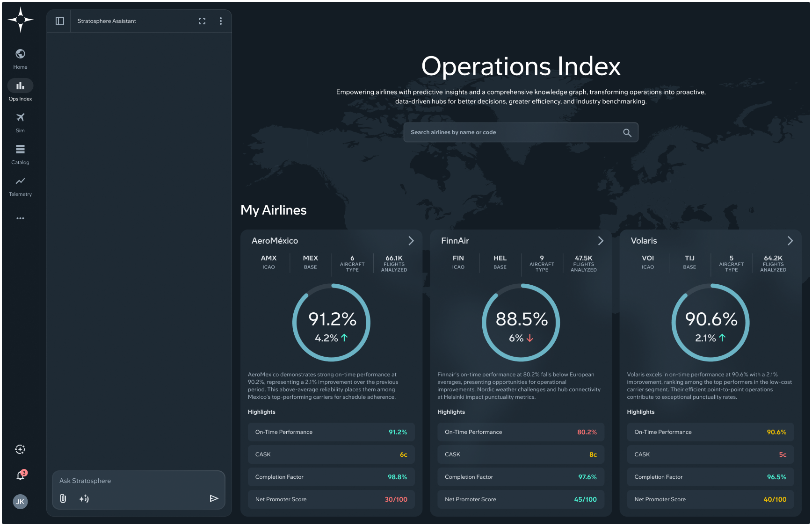Click FinnAir 9 aircraft type stat
The height and width of the screenshot is (526, 812).
click(x=542, y=263)
